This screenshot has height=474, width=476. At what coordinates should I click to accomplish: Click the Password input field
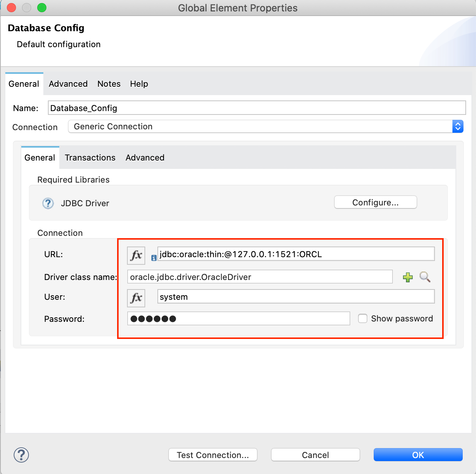point(238,318)
